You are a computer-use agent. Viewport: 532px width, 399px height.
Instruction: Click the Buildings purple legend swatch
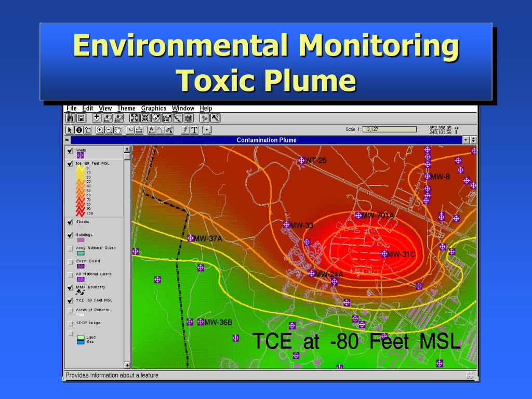tap(81, 240)
